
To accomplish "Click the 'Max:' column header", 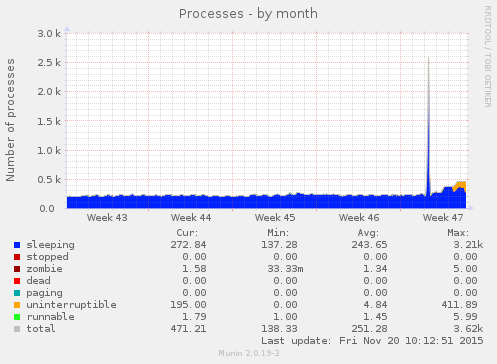I will [458, 233].
